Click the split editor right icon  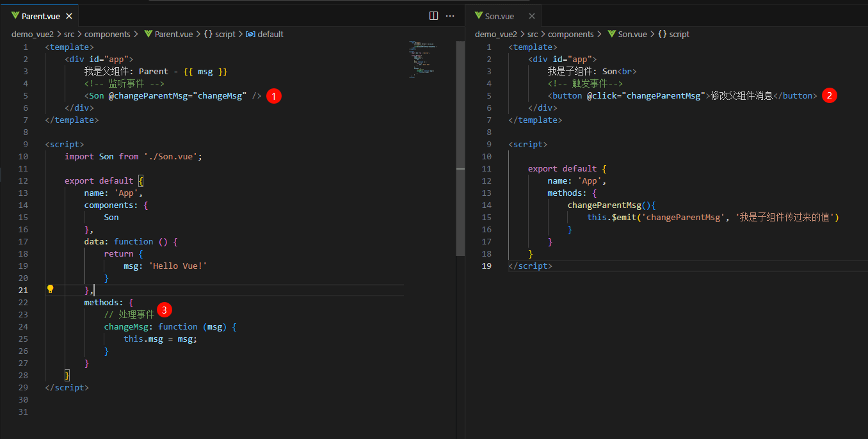[x=433, y=16]
